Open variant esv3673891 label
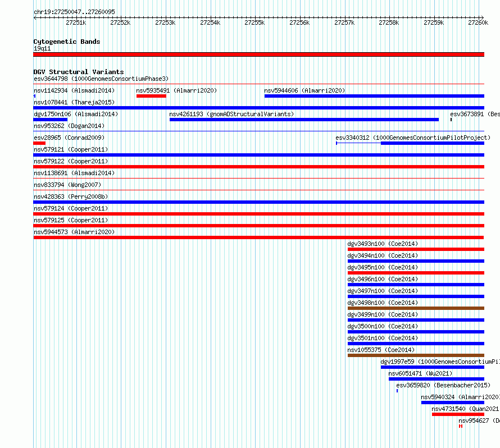The height and width of the screenshot is (448, 500). 475,114
